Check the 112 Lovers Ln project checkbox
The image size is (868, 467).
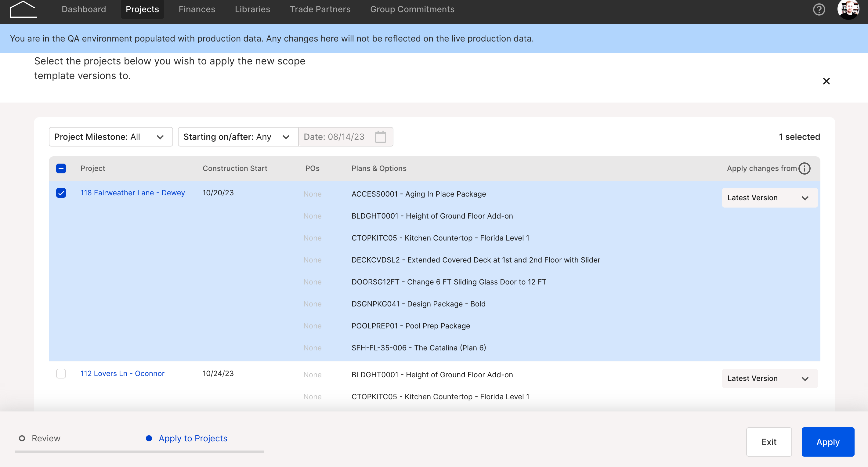click(x=61, y=374)
